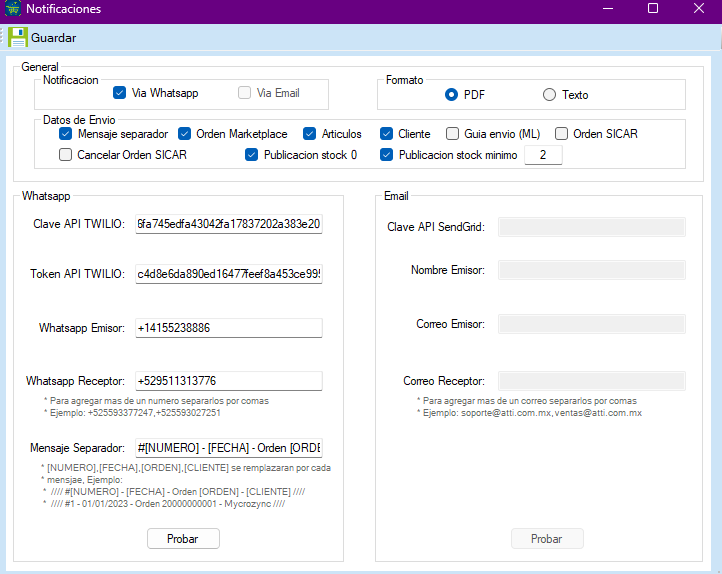The image size is (722, 574).
Task: Disable the Articulos checkbox
Action: (x=310, y=134)
